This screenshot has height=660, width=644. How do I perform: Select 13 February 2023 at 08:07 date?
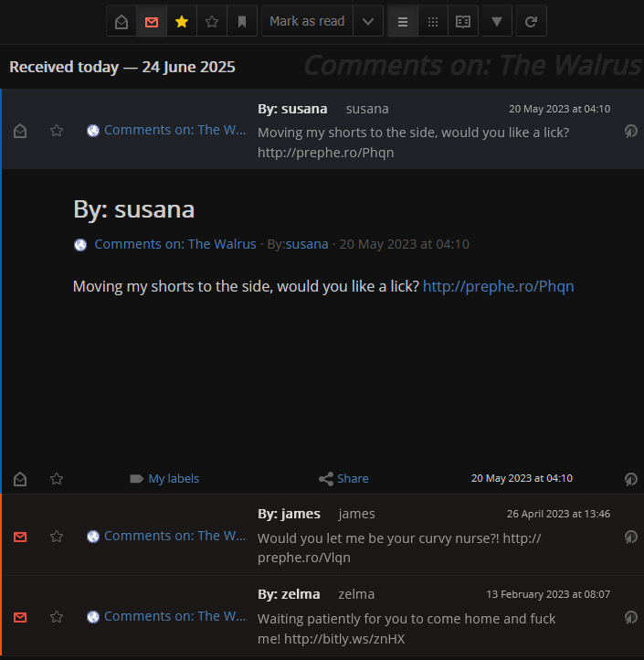click(548, 594)
